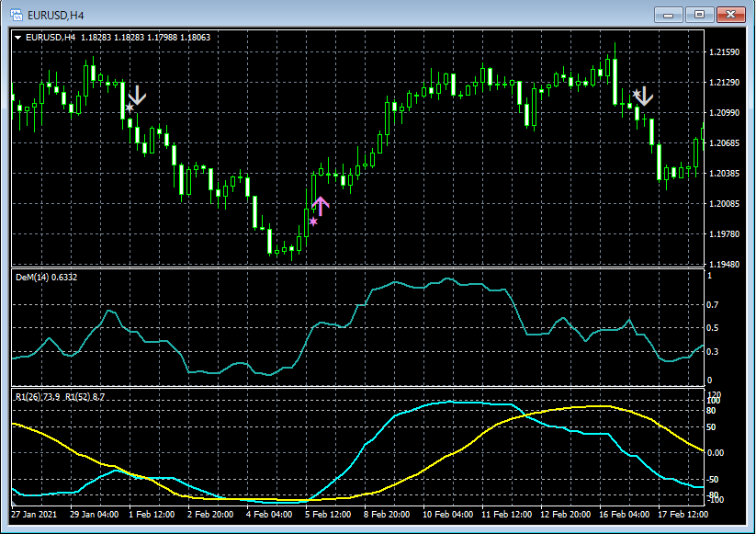This screenshot has width=756, height=534.
Task: Close the EURUSD,H4 chart window
Action: coord(731,14)
